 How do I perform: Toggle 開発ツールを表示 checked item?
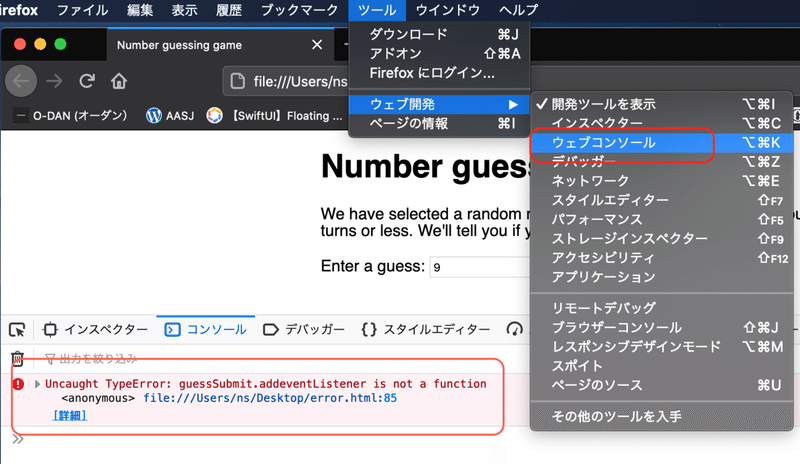pyautogui.click(x=662, y=104)
